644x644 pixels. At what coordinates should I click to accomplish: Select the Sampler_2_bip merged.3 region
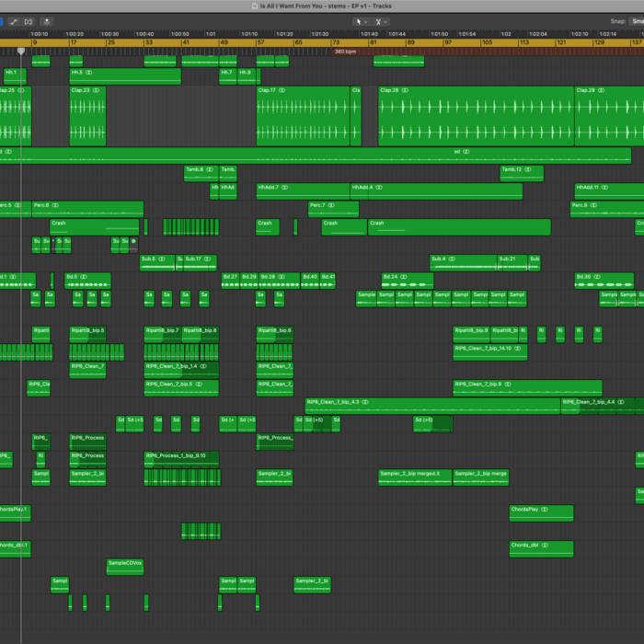click(415, 477)
